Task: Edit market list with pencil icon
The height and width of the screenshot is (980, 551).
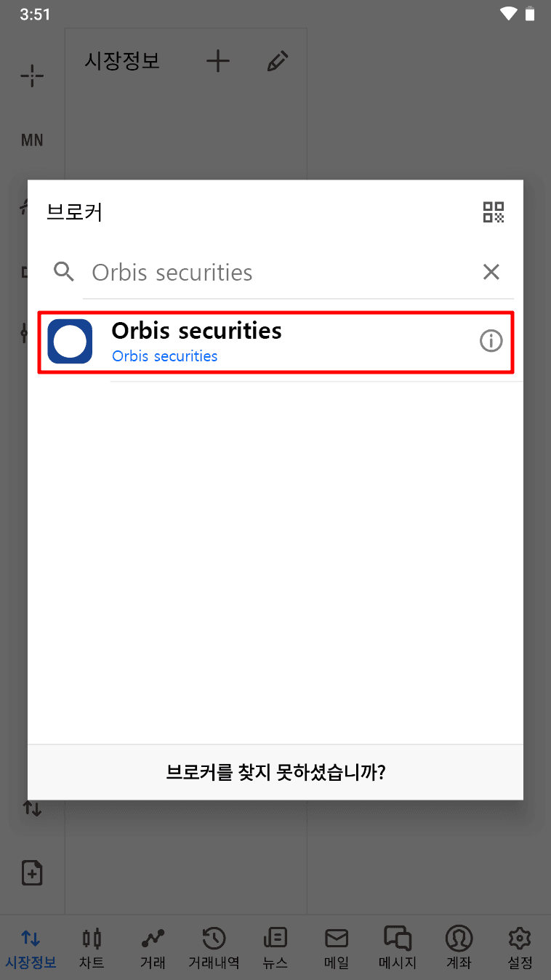Action: tap(278, 62)
